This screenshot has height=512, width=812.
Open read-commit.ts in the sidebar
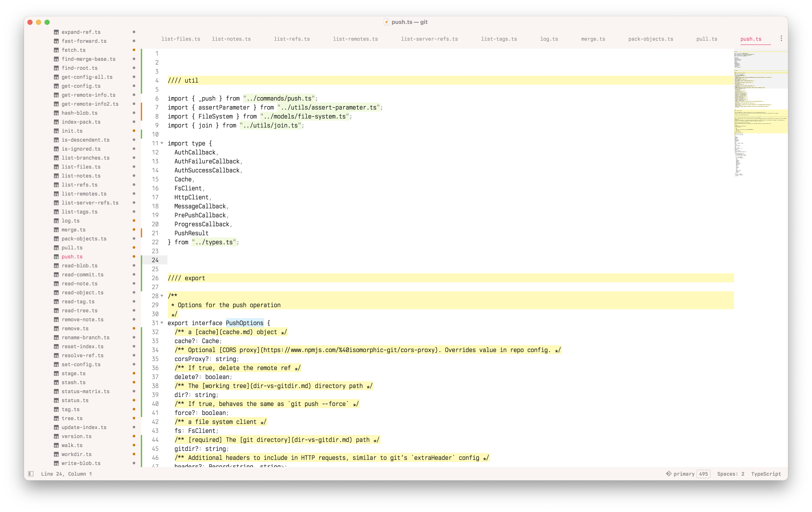point(83,275)
